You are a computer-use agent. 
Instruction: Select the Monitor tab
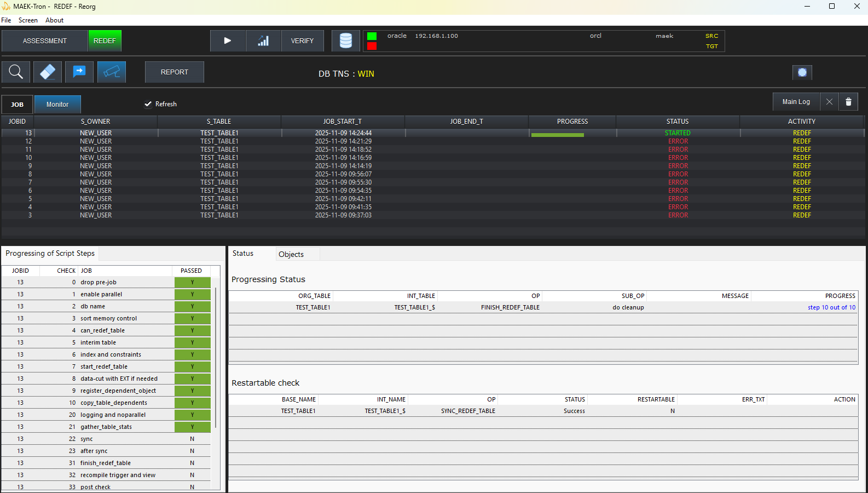[57, 105]
